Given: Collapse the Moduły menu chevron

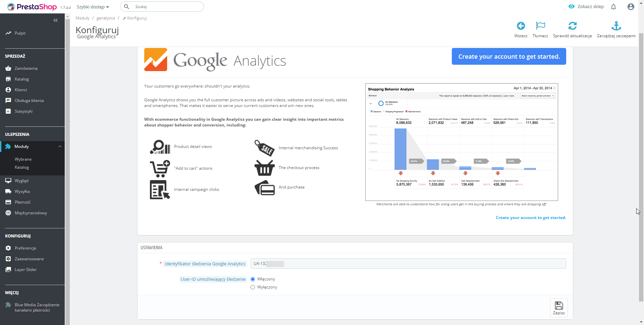Looking at the screenshot, I should pos(60,147).
